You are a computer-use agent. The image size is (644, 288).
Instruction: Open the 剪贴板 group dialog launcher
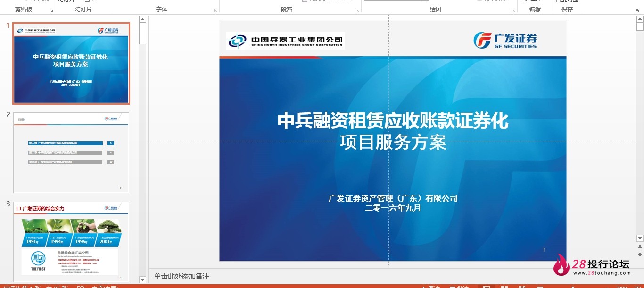tap(51, 10)
